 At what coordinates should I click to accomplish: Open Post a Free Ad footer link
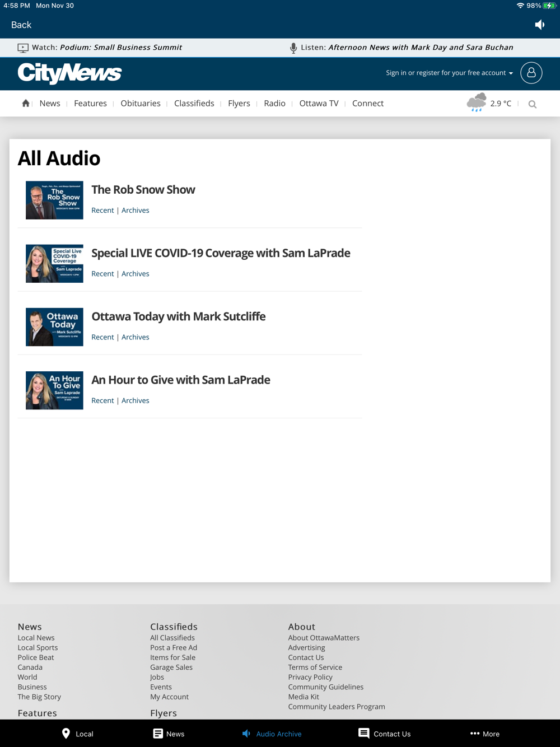point(174,648)
